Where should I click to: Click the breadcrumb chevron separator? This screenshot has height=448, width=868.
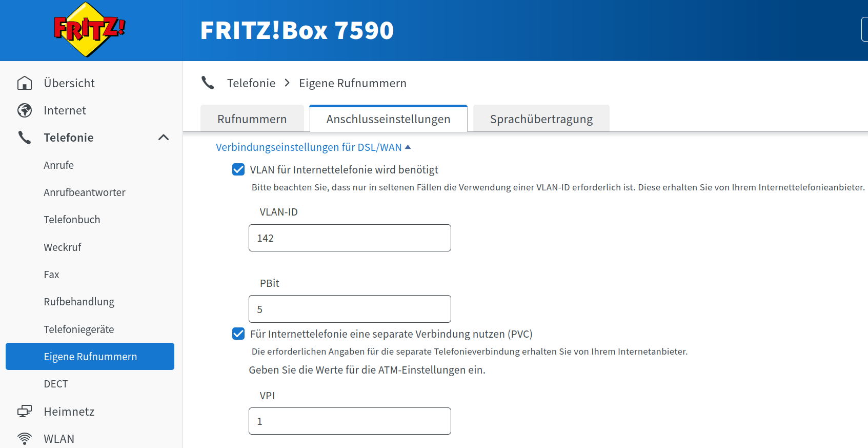287,83
